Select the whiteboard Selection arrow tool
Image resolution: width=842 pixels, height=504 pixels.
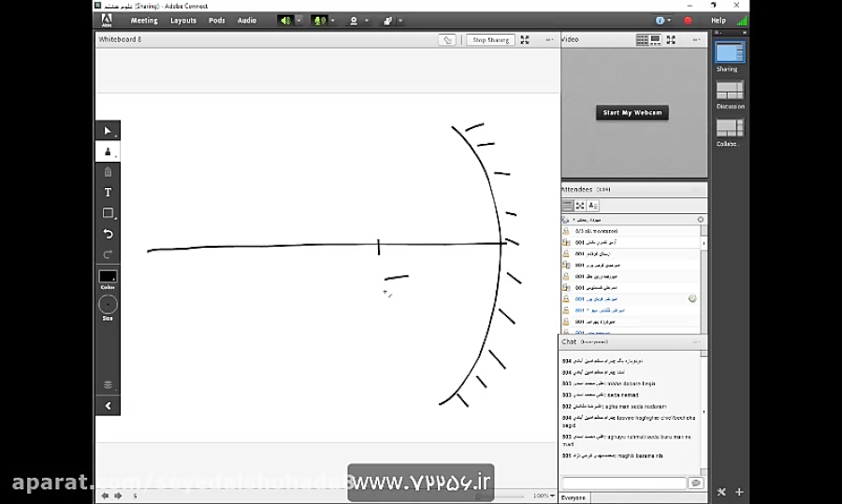[108, 131]
